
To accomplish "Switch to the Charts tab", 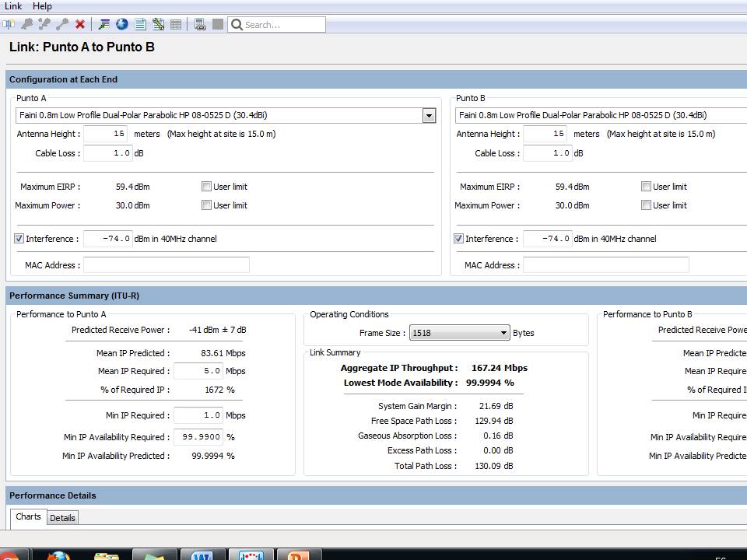I will tap(29, 516).
